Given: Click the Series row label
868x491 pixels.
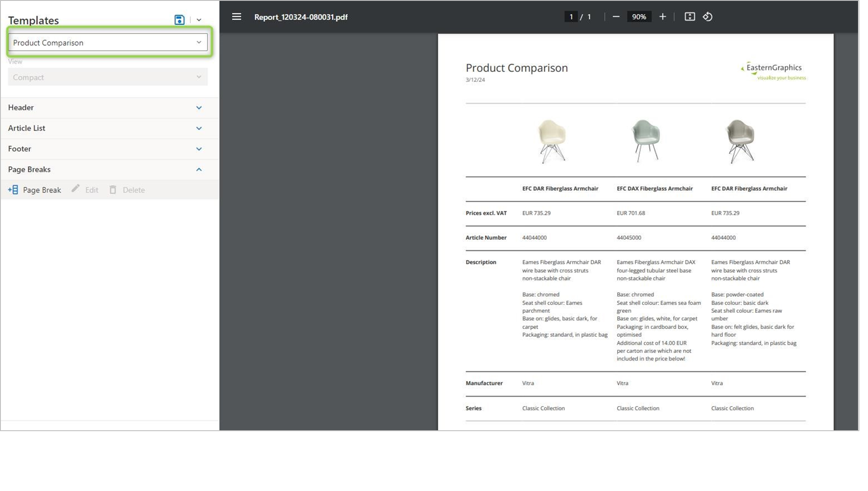Looking at the screenshot, I should (474, 408).
